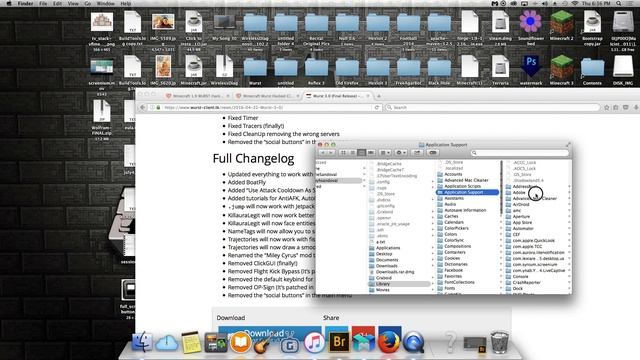Screen dimensions: 640x360
Task: Open the Notes app in Dock
Action: click(191, 342)
